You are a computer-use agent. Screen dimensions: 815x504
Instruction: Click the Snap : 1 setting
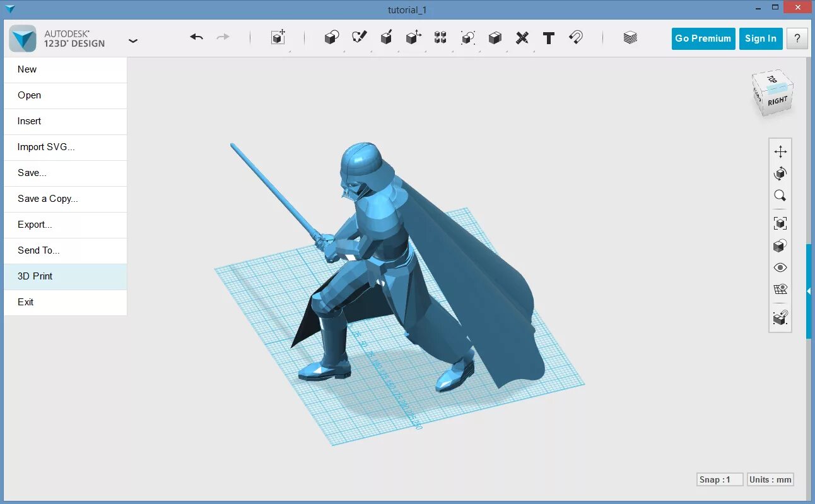tap(720, 479)
